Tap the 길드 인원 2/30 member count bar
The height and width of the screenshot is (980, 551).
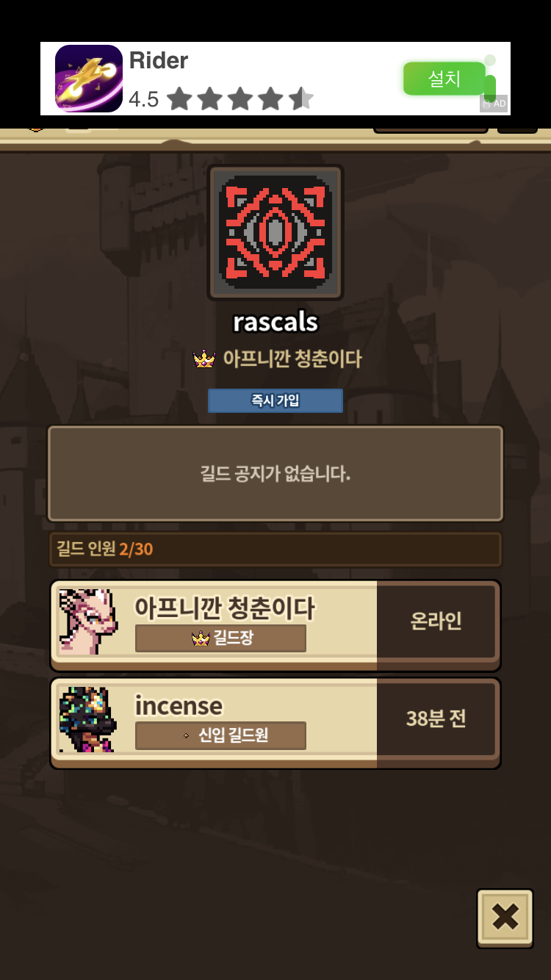(x=275, y=550)
